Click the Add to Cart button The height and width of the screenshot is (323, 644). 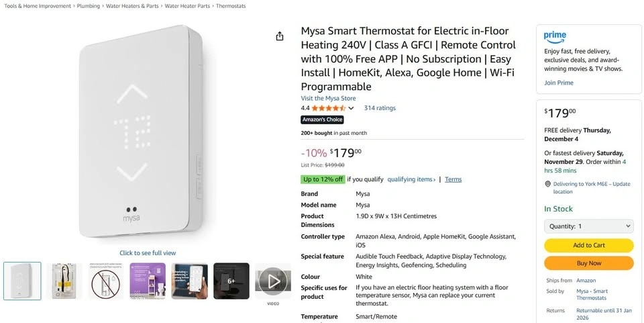tap(588, 245)
